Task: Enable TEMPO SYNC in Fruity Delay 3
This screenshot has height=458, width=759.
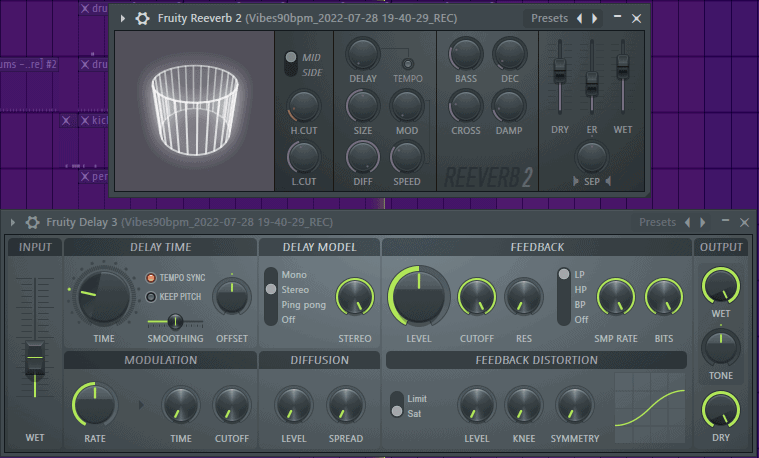Action: [151, 278]
